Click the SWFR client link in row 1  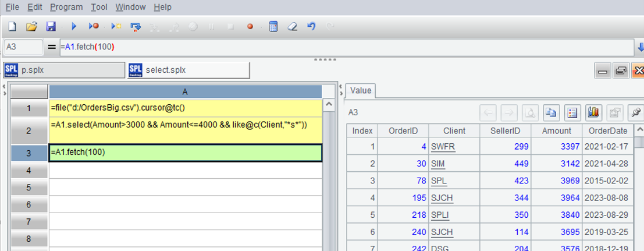(x=443, y=147)
